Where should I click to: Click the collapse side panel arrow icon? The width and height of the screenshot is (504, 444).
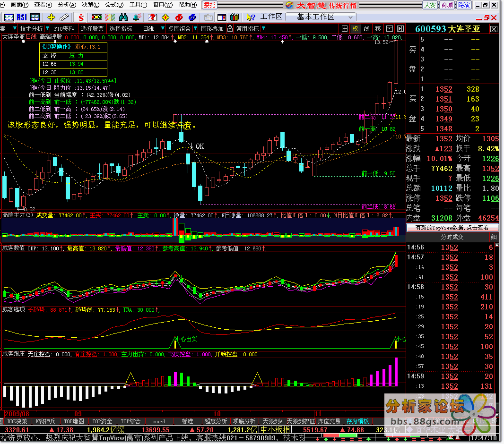click(400, 29)
